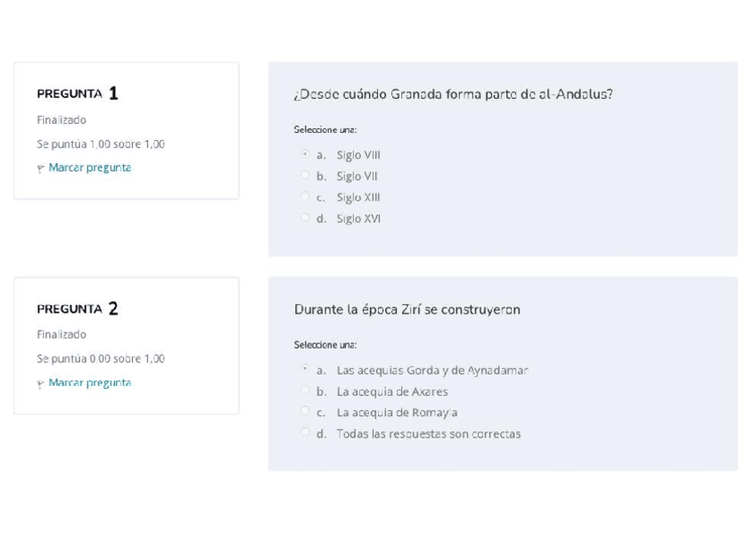Click the 'PREGUNTA 2' heading

[78, 309]
